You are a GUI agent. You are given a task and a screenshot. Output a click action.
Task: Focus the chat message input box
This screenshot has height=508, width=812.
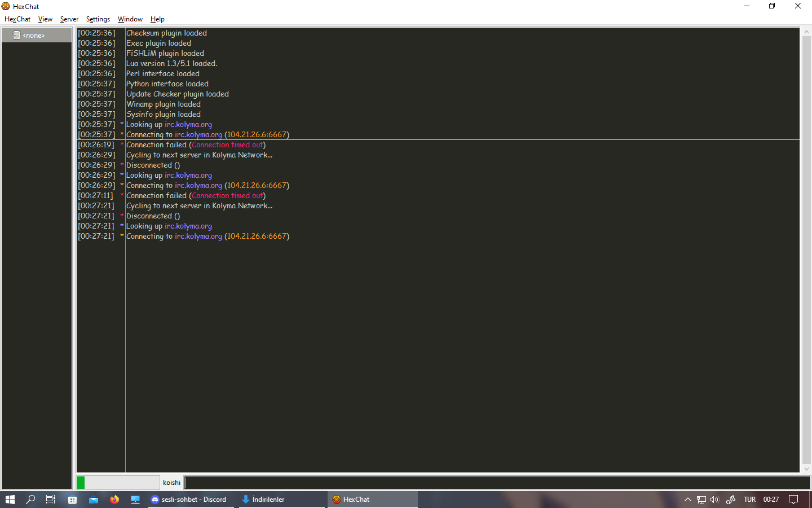[x=496, y=483]
